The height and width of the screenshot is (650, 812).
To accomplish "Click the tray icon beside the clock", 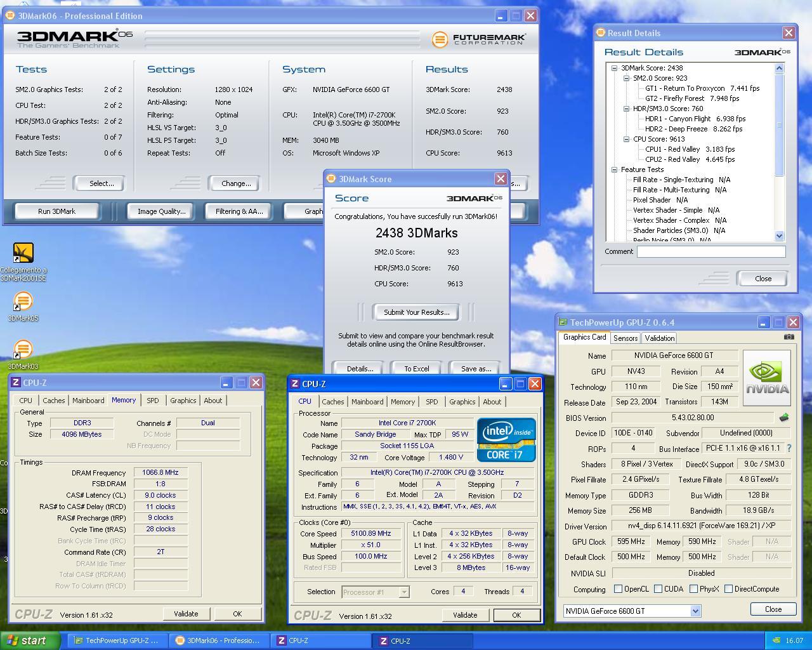I will (776, 640).
